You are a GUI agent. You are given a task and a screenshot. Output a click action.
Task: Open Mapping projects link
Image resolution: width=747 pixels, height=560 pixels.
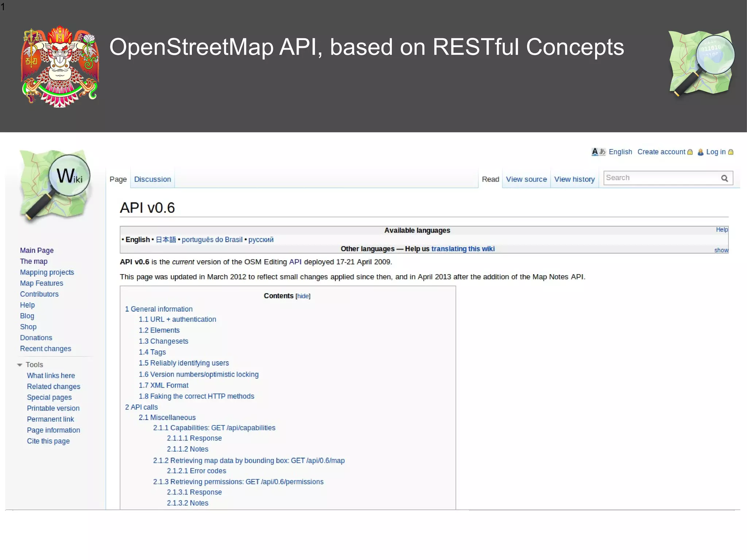pyautogui.click(x=47, y=272)
